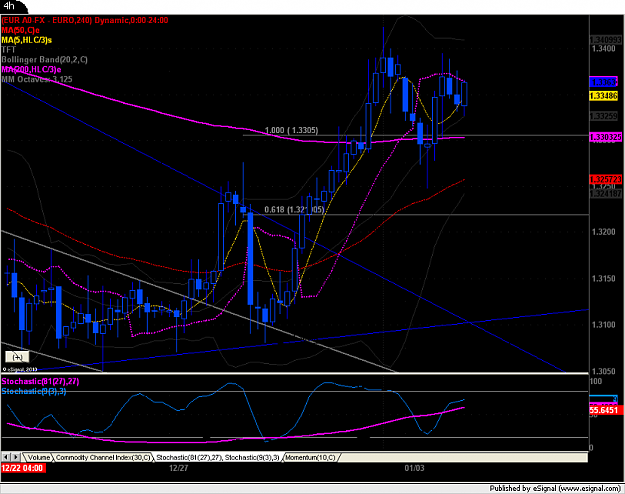Click the right tab scroll arrow

point(16,457)
